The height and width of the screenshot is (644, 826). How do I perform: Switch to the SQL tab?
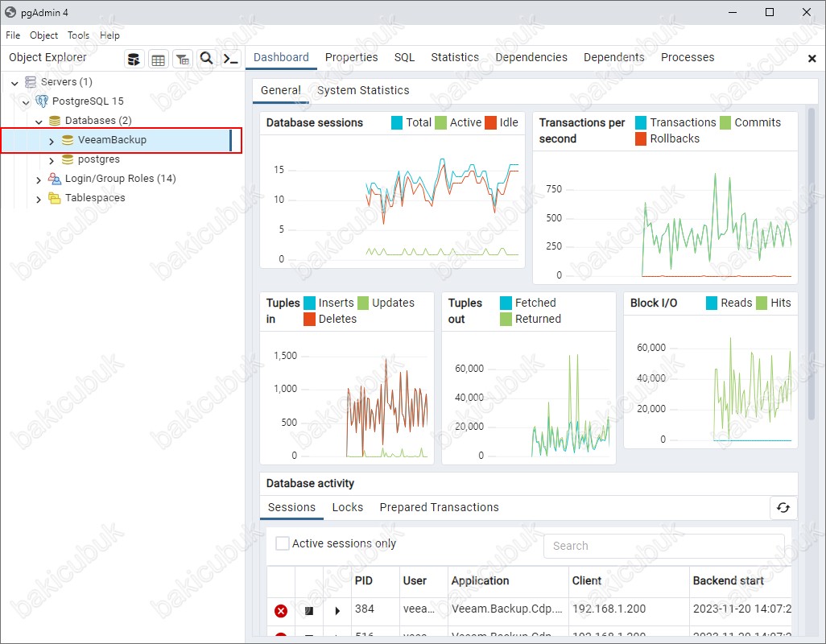(x=405, y=57)
